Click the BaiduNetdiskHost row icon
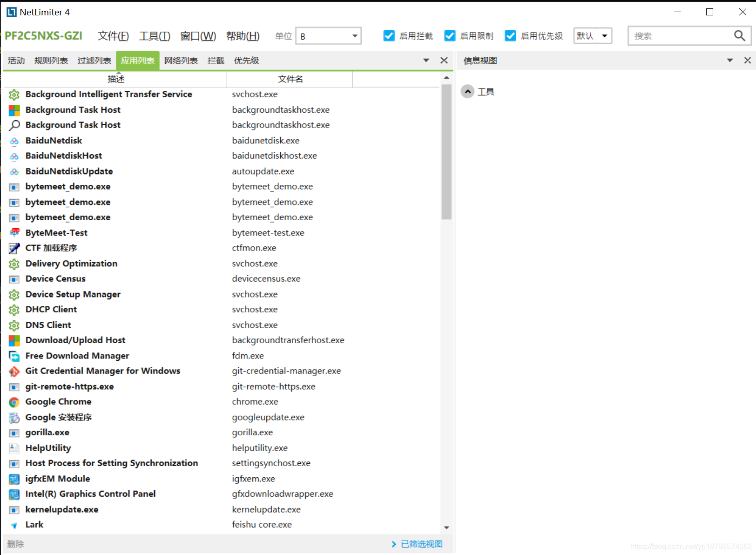 pos(14,156)
